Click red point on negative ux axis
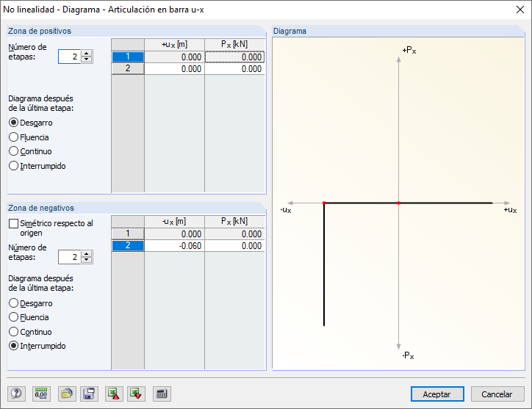 324,203
